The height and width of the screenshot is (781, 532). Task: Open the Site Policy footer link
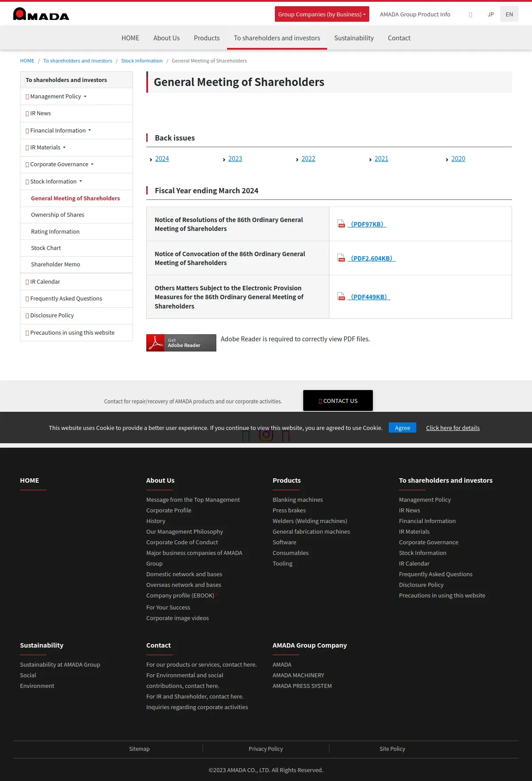tap(392, 749)
